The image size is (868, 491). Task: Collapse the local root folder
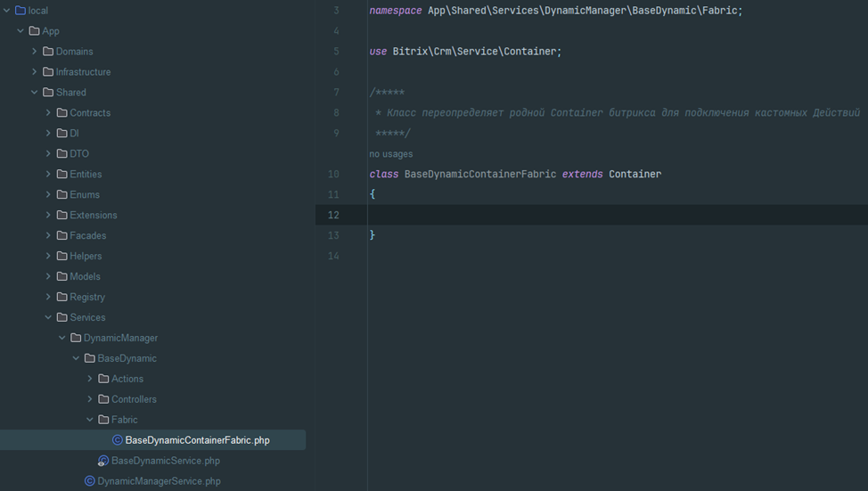[x=6, y=11]
